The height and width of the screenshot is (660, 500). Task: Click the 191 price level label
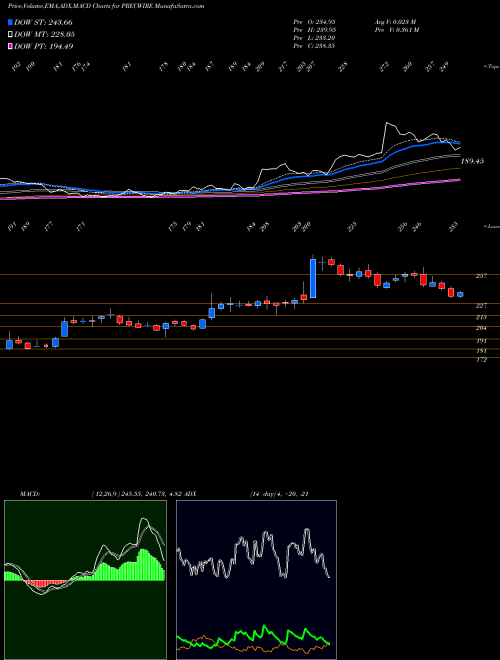(x=481, y=341)
